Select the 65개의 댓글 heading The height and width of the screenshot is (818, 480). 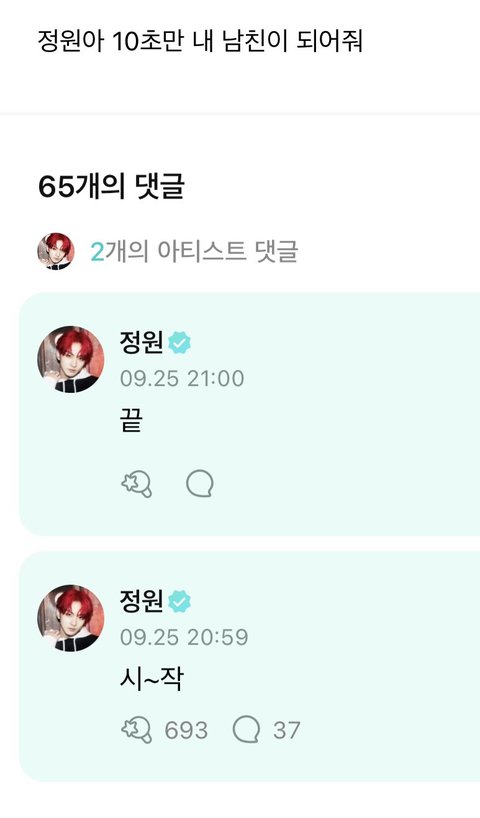[x=111, y=186]
